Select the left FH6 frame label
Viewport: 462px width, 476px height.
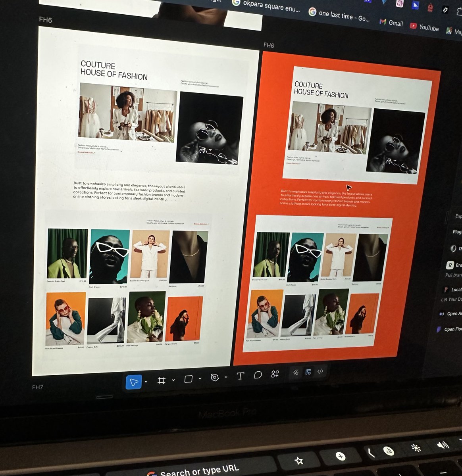45,19
